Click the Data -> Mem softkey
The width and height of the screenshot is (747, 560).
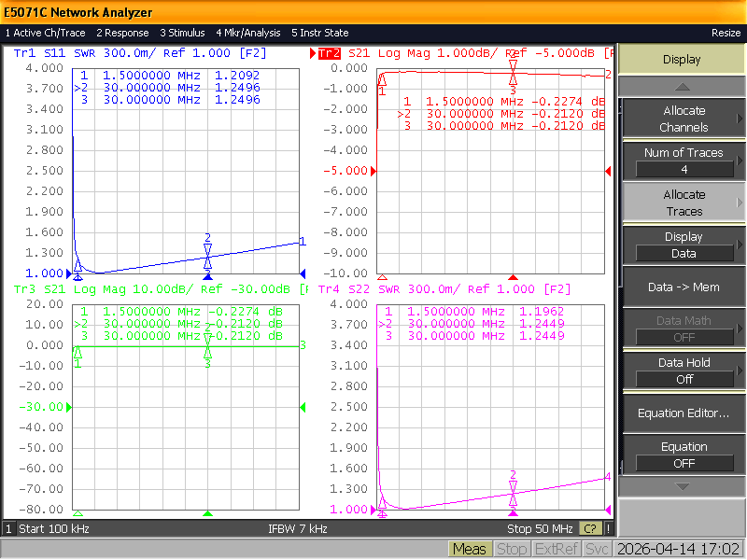coord(684,287)
